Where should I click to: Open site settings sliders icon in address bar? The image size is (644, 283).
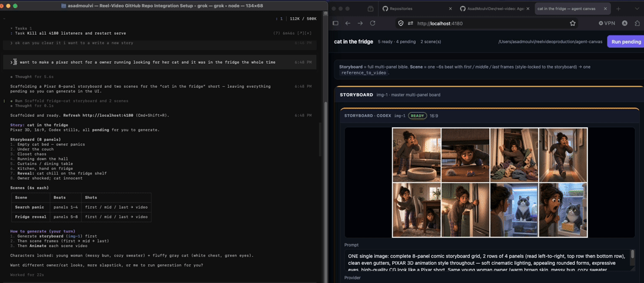[x=410, y=24]
